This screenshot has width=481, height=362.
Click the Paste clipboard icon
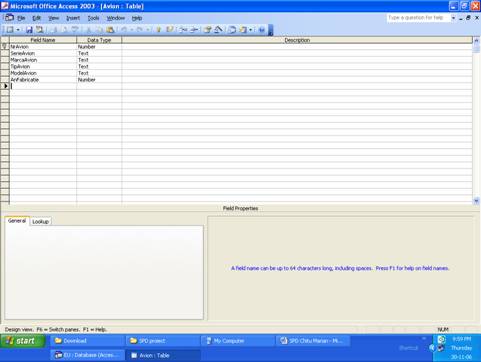click(x=110, y=30)
